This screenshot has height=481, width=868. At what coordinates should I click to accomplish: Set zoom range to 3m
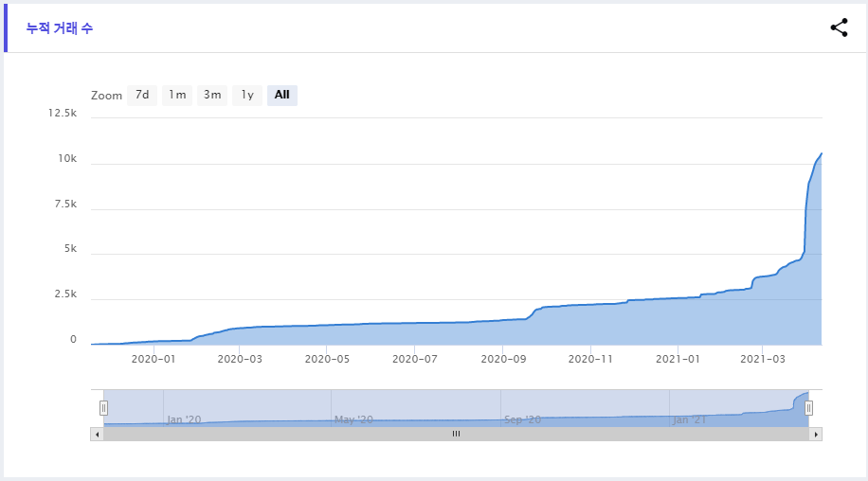[x=212, y=95]
